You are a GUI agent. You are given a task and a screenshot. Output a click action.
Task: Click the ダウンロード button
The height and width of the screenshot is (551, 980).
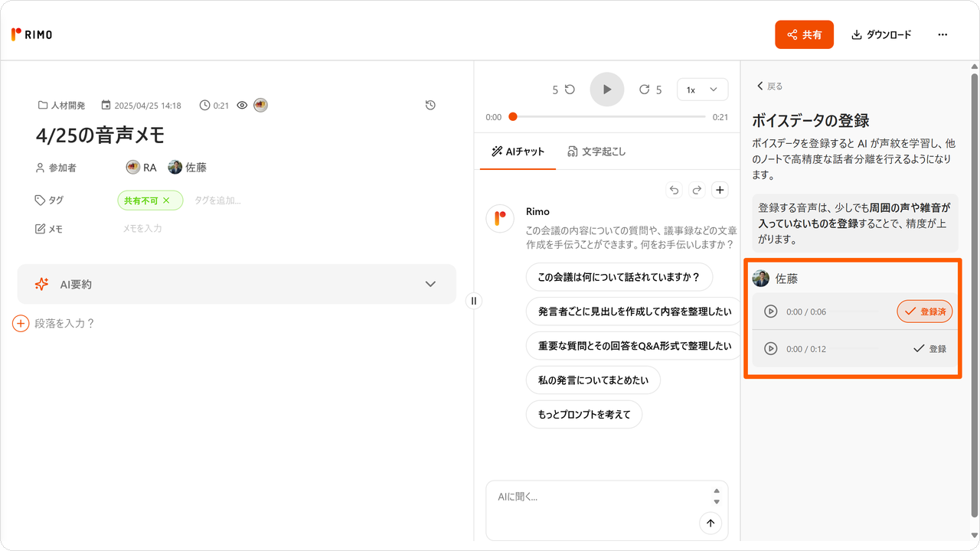coord(881,34)
